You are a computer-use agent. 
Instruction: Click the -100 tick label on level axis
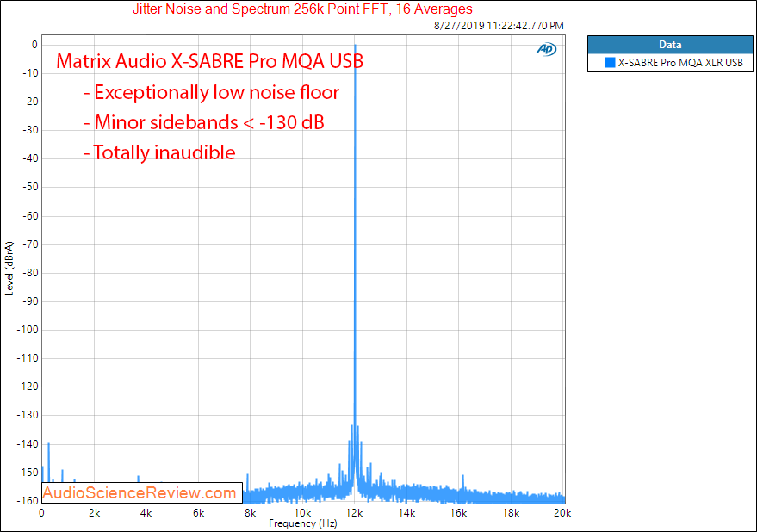pyautogui.click(x=27, y=330)
